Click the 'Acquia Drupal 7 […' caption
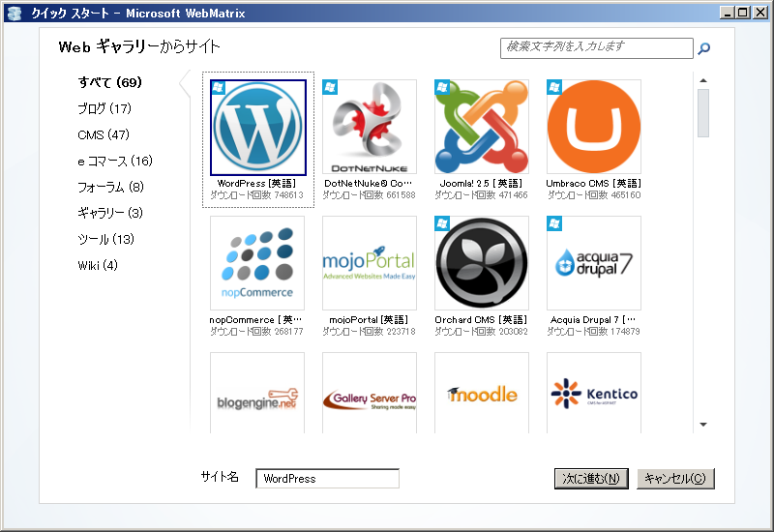 pos(593,320)
